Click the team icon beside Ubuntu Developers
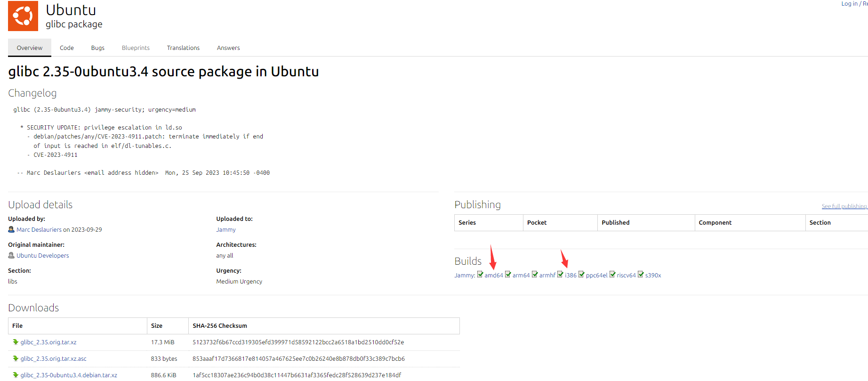The height and width of the screenshot is (381, 868). tap(11, 256)
